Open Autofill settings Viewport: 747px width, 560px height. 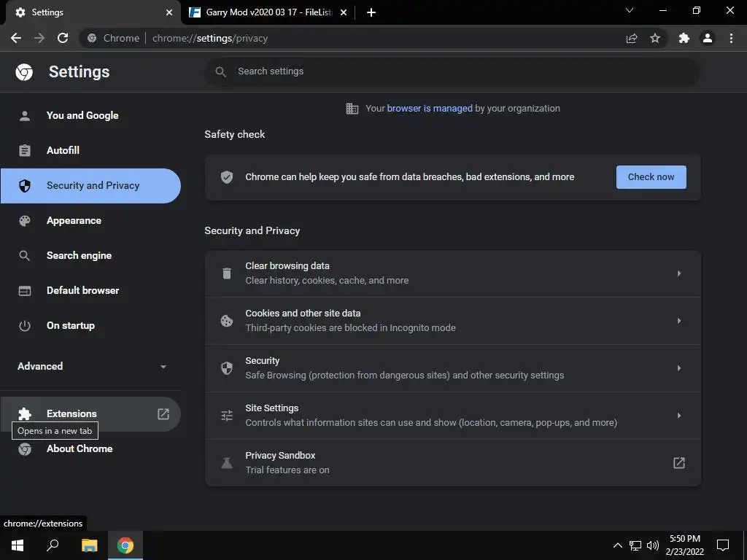pos(90,150)
